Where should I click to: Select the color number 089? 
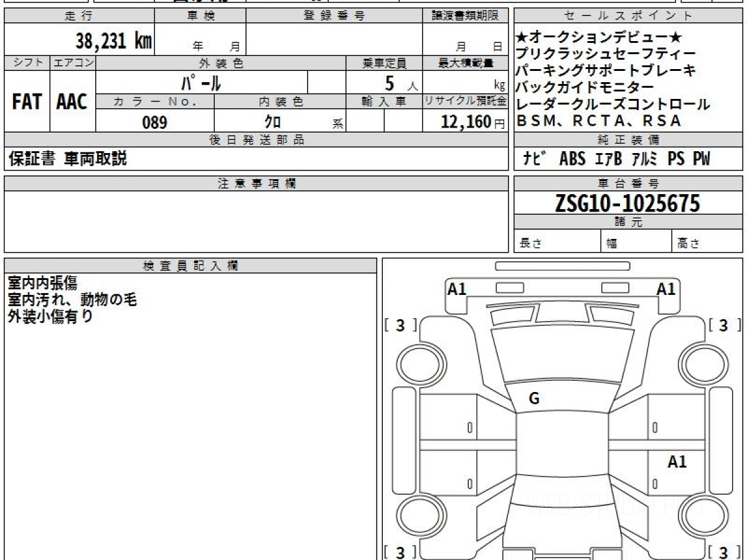tap(154, 123)
